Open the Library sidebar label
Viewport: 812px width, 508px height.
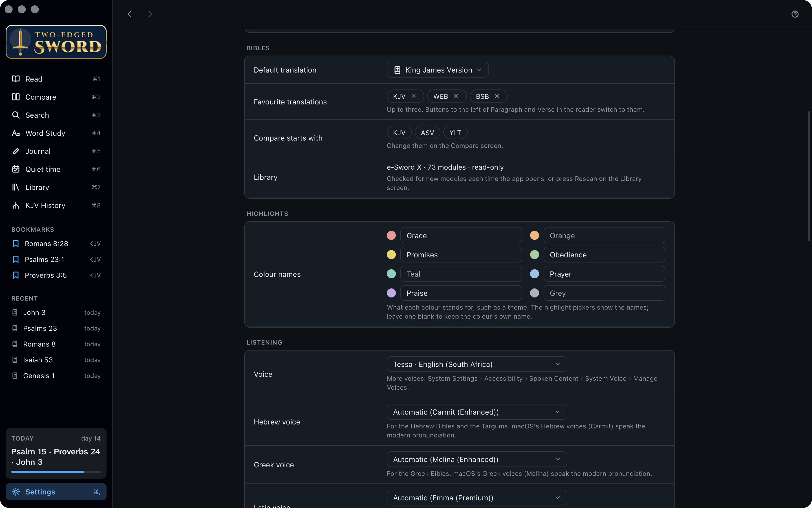click(x=37, y=187)
